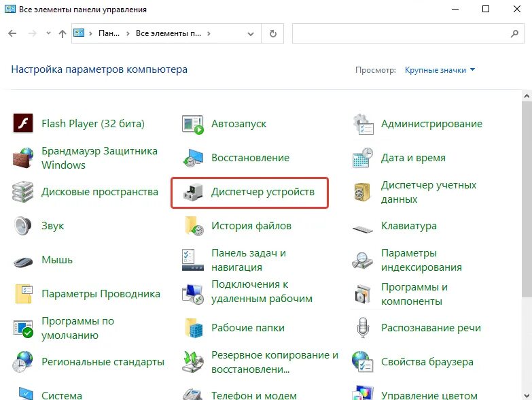Click the Дата и время calendar icon
This screenshot has height=400, width=532.
pos(363,158)
